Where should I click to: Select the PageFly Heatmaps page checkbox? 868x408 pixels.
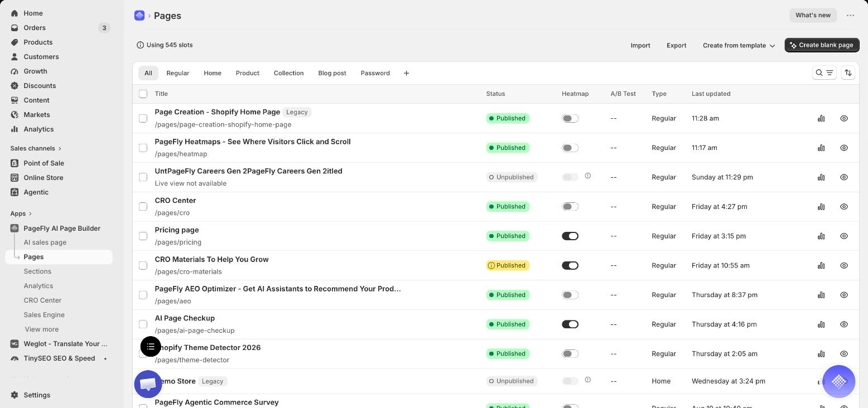point(143,148)
